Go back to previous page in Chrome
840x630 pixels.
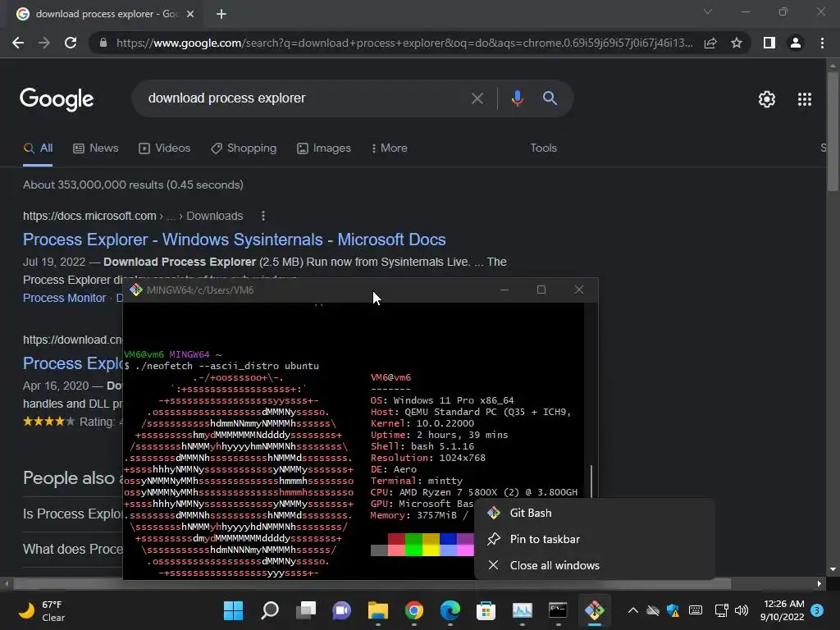coord(18,43)
